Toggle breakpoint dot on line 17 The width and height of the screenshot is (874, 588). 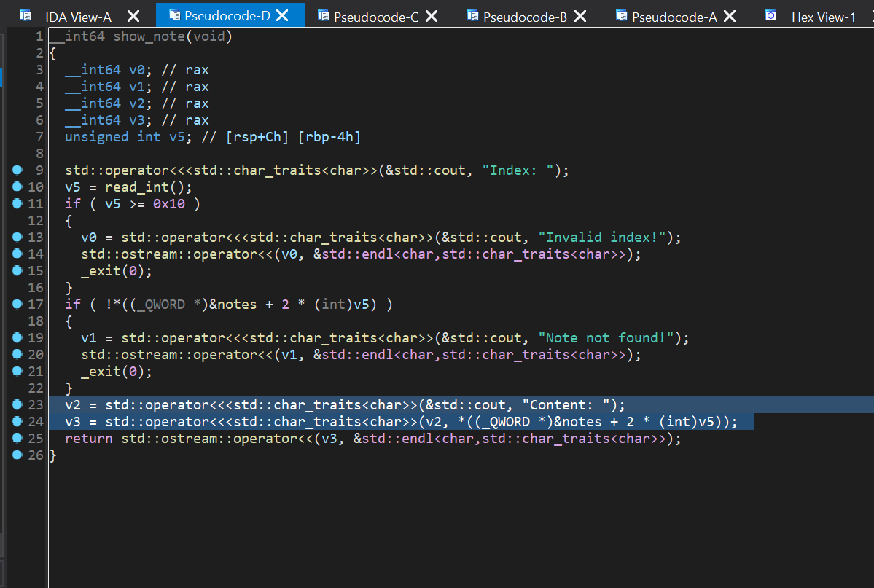(17, 305)
